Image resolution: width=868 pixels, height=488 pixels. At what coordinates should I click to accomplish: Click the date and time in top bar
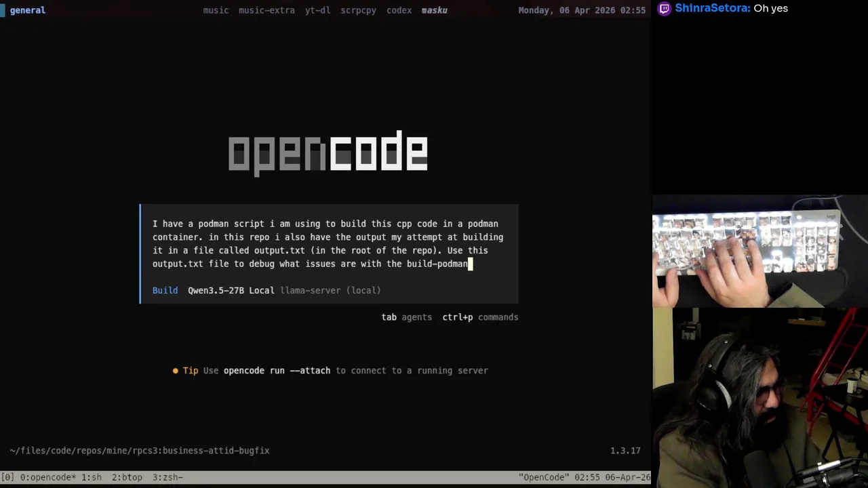[582, 10]
